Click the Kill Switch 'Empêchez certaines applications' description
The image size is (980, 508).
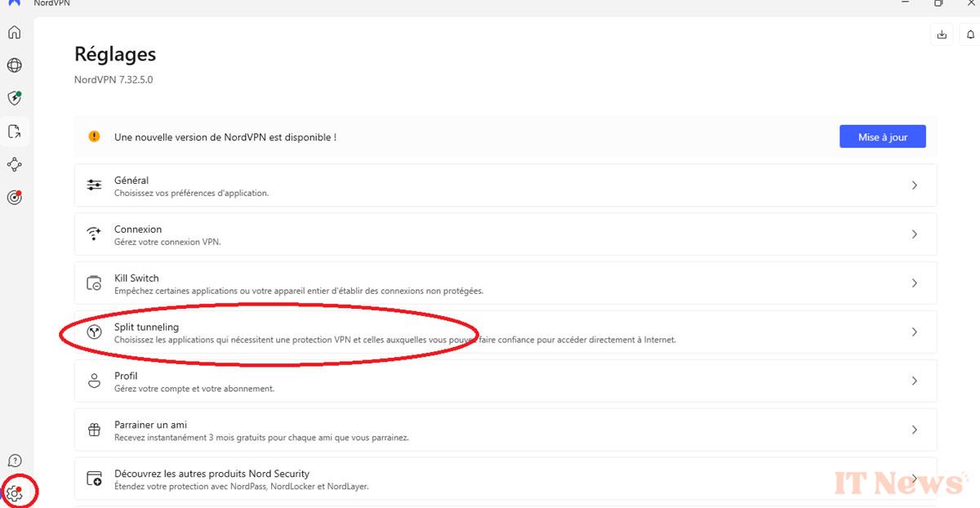[299, 292]
